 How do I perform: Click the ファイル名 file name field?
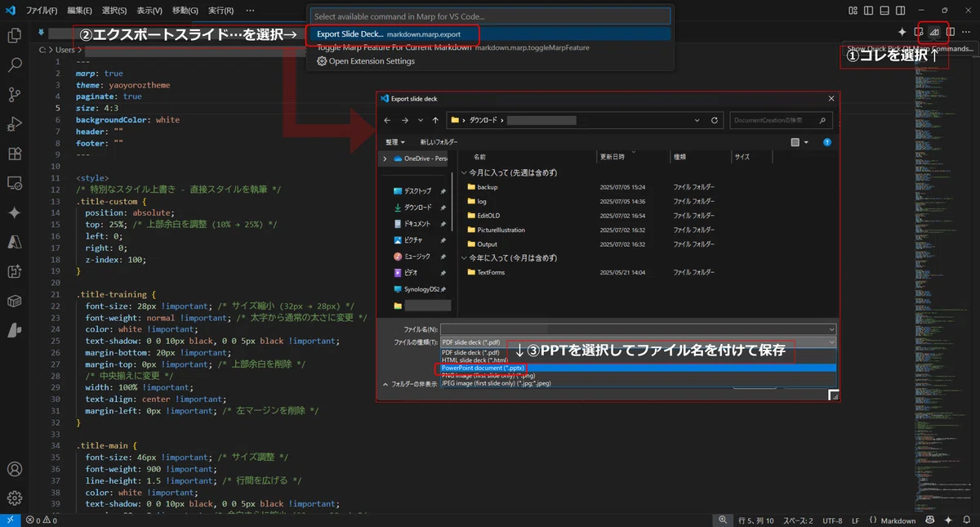point(638,328)
